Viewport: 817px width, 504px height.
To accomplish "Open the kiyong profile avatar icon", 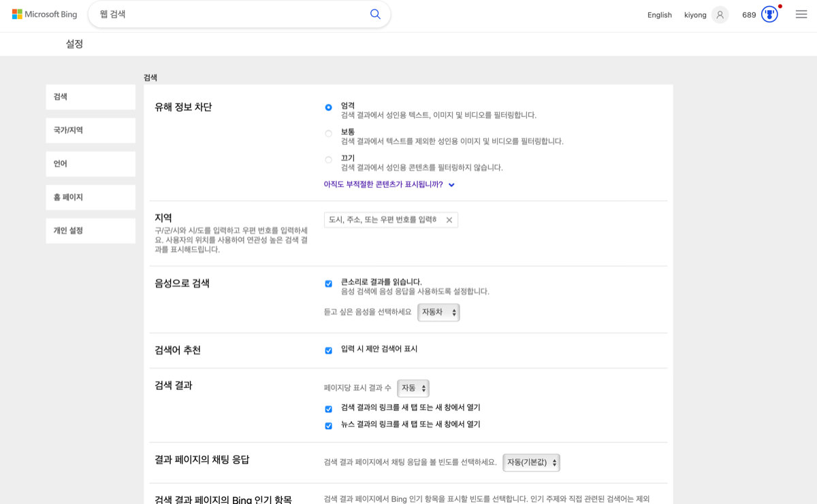I will (720, 15).
